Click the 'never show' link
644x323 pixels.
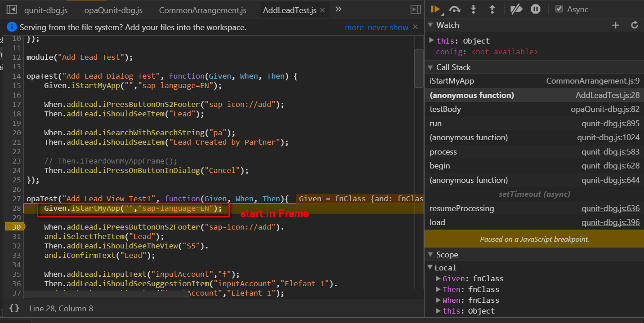pos(388,27)
